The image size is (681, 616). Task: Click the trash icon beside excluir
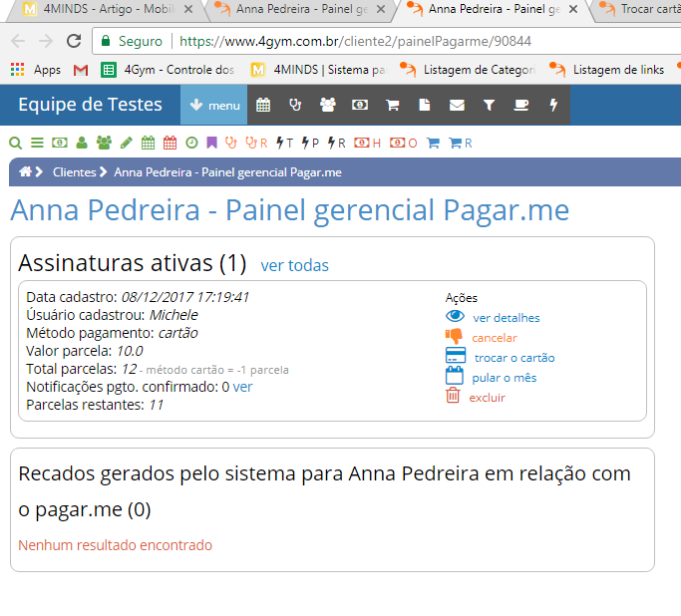click(453, 397)
